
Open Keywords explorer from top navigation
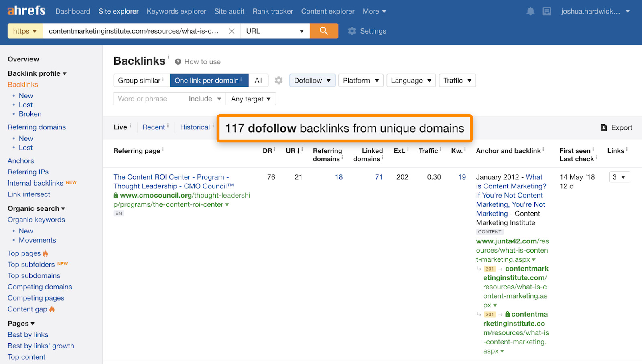(x=176, y=11)
